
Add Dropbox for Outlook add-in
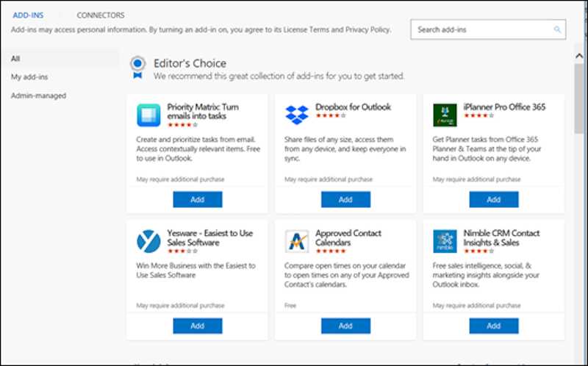pyautogui.click(x=345, y=200)
